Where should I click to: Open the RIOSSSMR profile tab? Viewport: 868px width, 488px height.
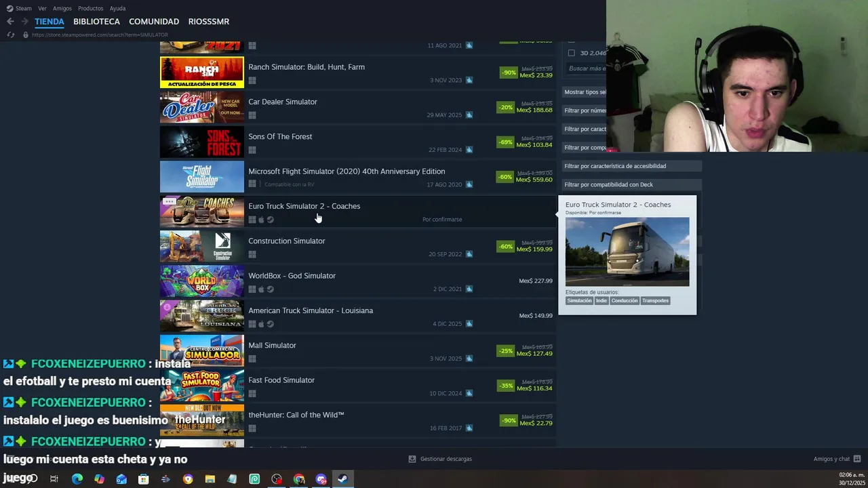click(209, 22)
